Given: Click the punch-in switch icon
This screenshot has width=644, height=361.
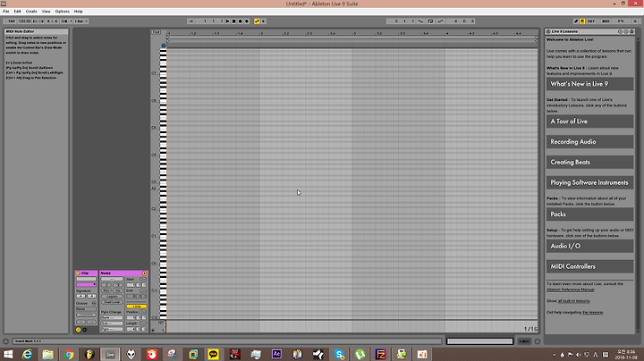Looking at the screenshot, I should click(x=420, y=21).
